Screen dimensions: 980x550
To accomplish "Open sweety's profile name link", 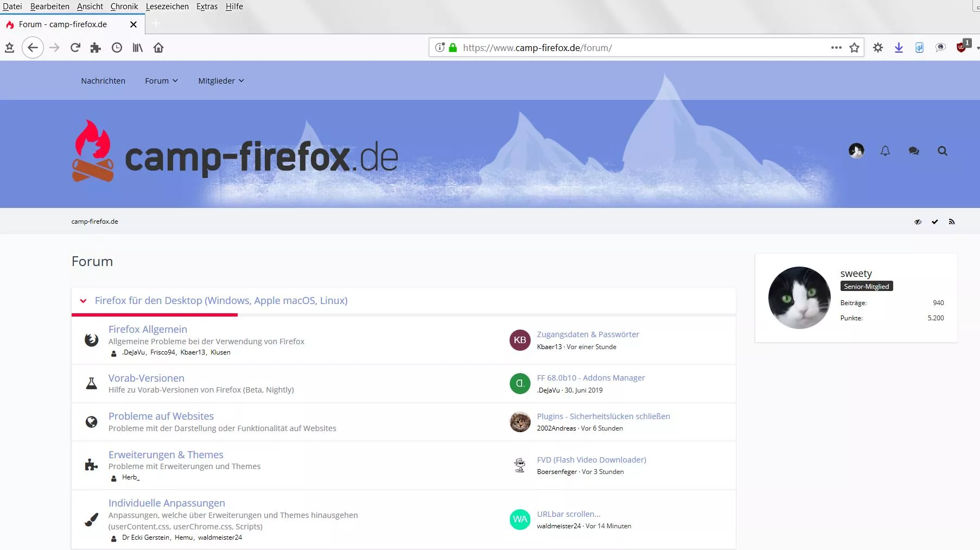I will click(856, 274).
